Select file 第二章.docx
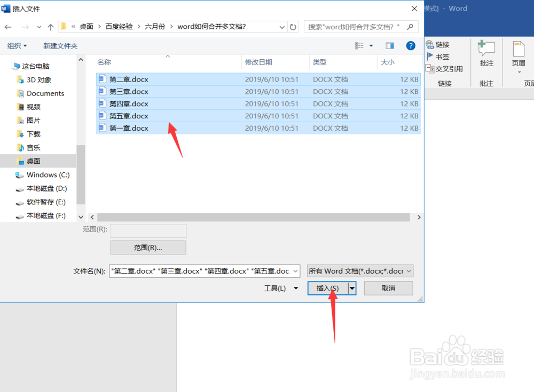The width and height of the screenshot is (534, 392). (258, 79)
